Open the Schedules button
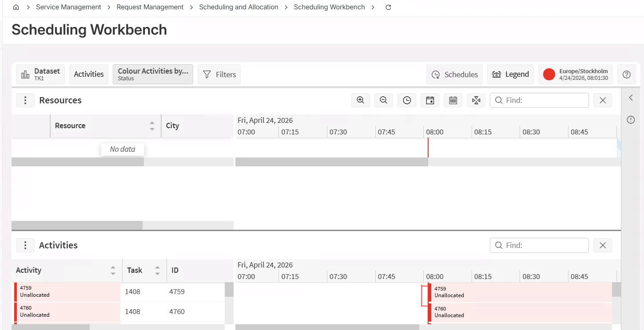644x330 pixels. coord(455,75)
